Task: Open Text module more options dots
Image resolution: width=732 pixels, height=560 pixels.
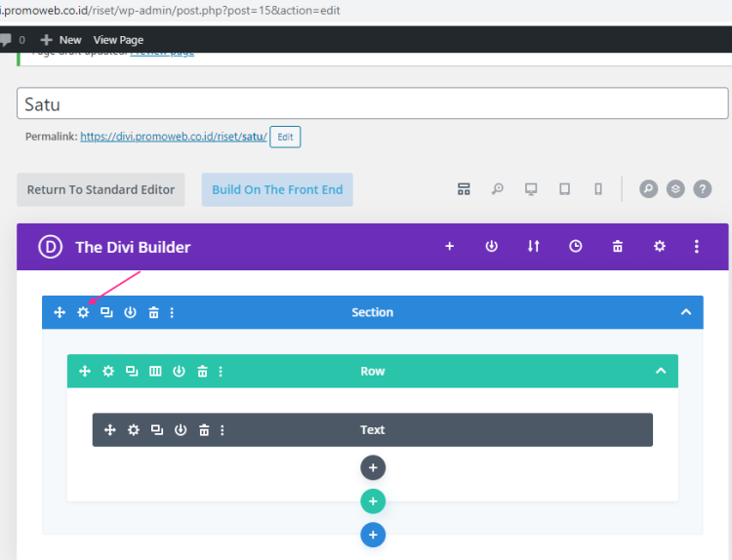Action: coord(223,430)
